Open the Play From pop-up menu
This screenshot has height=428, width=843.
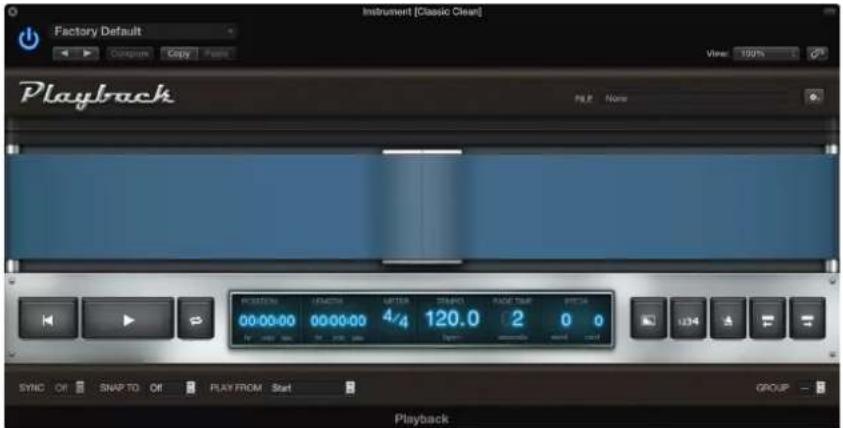point(312,387)
